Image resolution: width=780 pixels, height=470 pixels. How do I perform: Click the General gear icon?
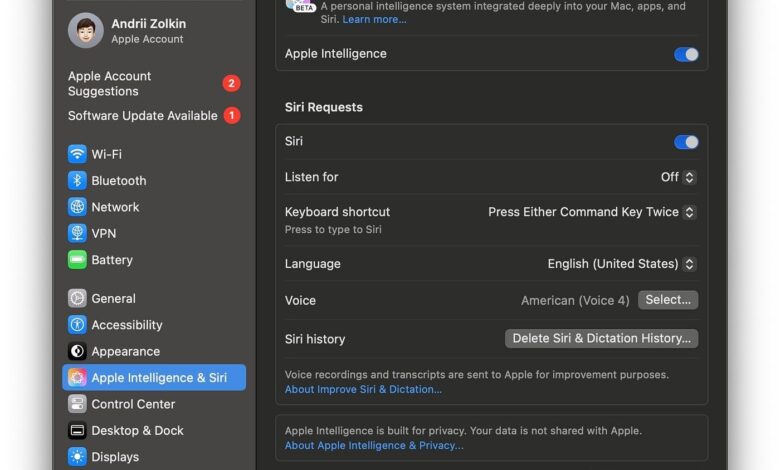(77, 298)
